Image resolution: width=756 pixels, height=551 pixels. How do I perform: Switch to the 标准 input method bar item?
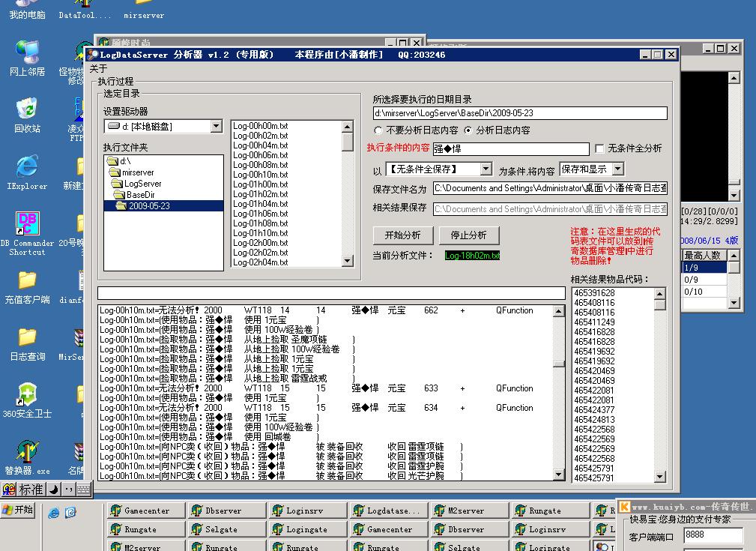pyautogui.click(x=29, y=489)
